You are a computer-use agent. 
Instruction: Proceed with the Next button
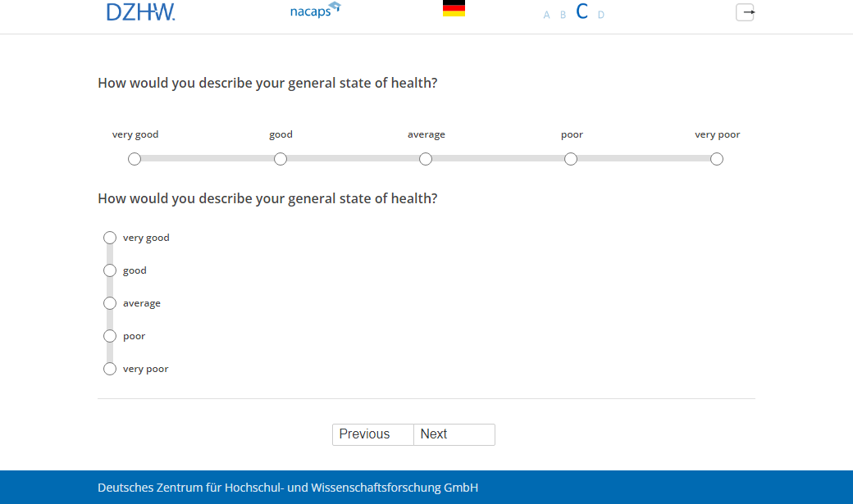(x=454, y=434)
